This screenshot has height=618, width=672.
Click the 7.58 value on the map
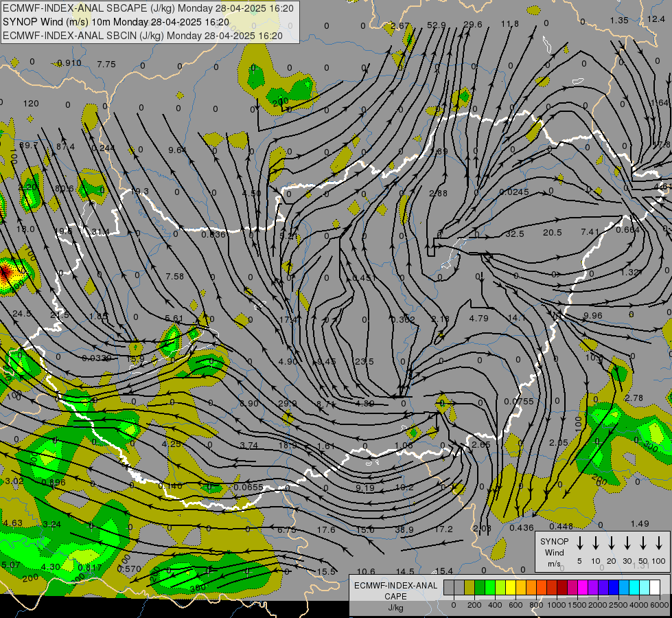(175, 277)
